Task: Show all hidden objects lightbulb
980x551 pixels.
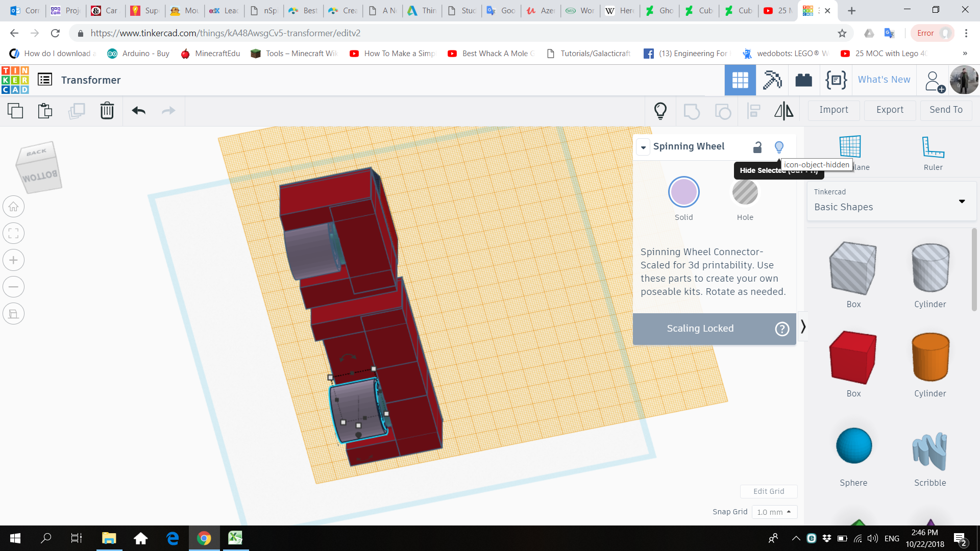Action: pyautogui.click(x=660, y=110)
